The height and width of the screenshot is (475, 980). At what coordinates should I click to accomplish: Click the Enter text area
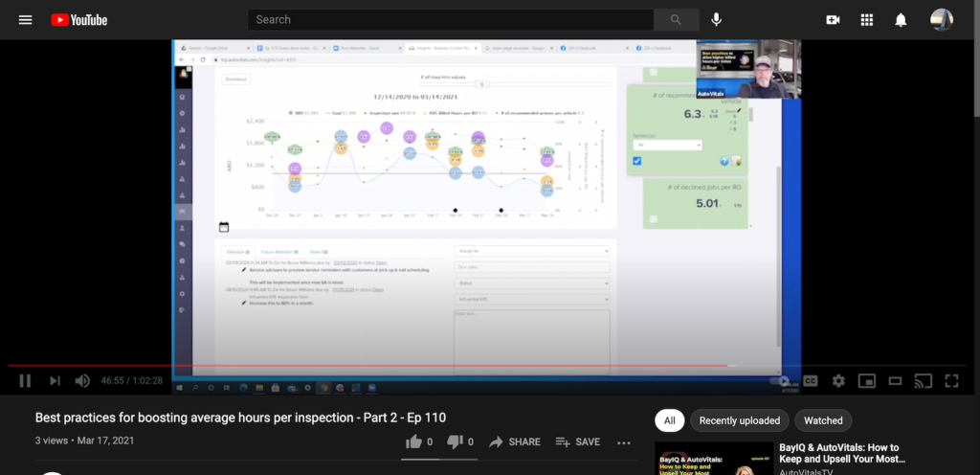(532, 342)
